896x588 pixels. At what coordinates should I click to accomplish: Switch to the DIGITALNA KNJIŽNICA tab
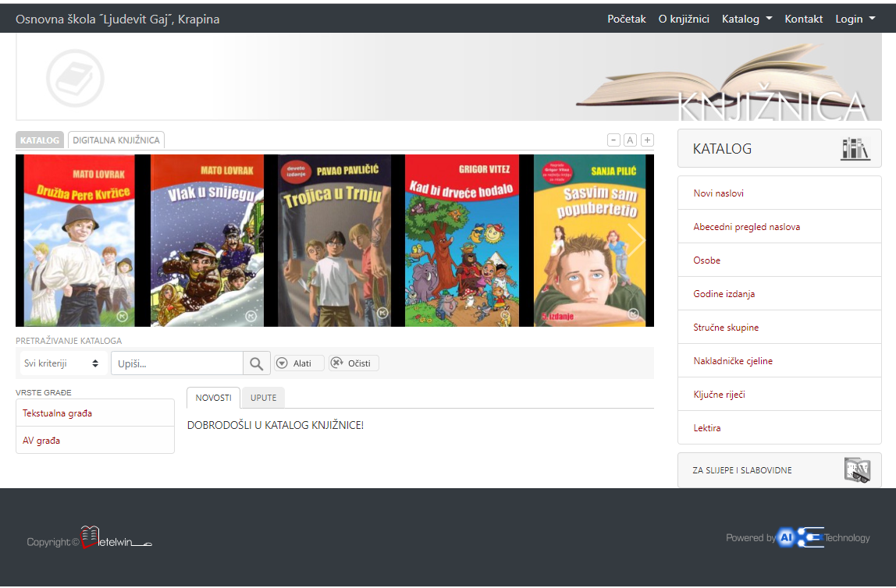click(116, 140)
